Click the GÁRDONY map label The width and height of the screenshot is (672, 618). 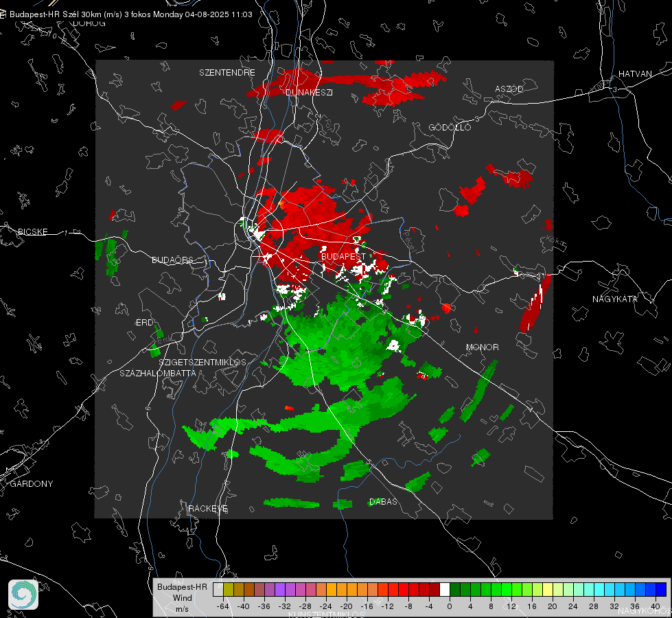32,484
